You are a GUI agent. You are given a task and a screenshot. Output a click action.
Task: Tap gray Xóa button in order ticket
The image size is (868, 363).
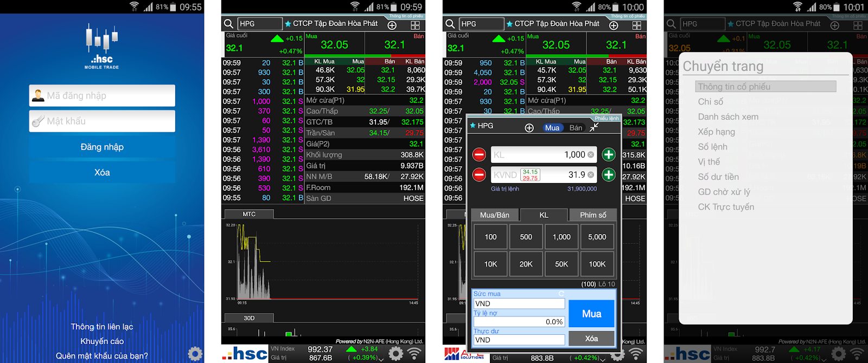coord(591,339)
